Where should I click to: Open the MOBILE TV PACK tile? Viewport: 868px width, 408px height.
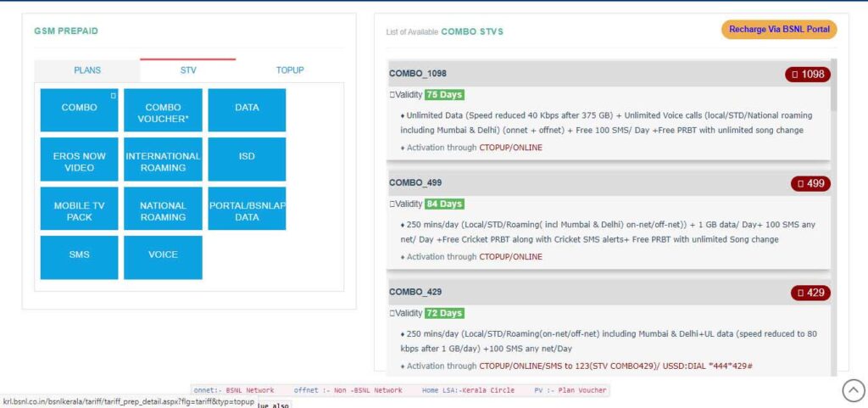(79, 208)
